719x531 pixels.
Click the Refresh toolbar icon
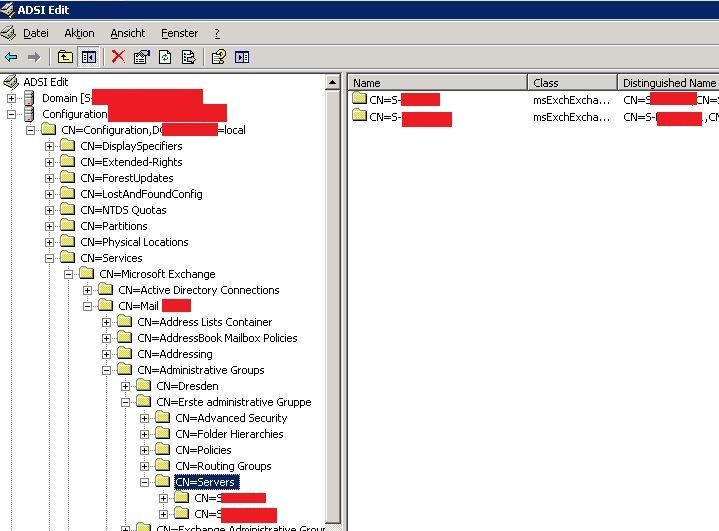coord(165,57)
